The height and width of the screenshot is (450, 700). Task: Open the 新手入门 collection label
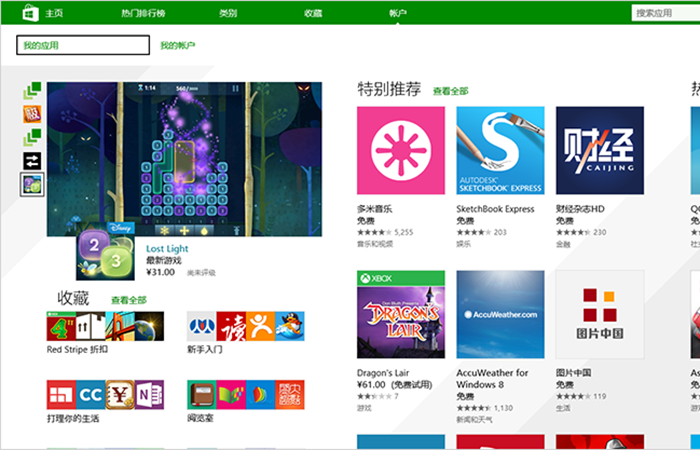(x=204, y=350)
